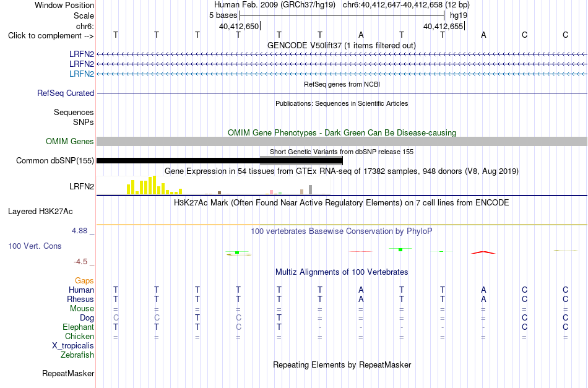
Task: Open '100 vertebrates Basewise Conservation by PhyloP' title
Action: coord(342,231)
